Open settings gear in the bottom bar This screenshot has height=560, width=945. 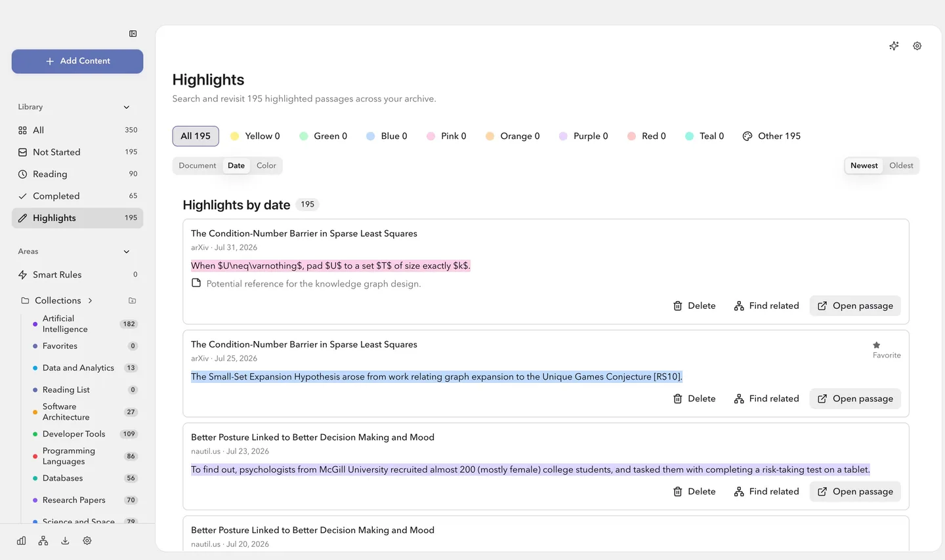[x=87, y=541]
